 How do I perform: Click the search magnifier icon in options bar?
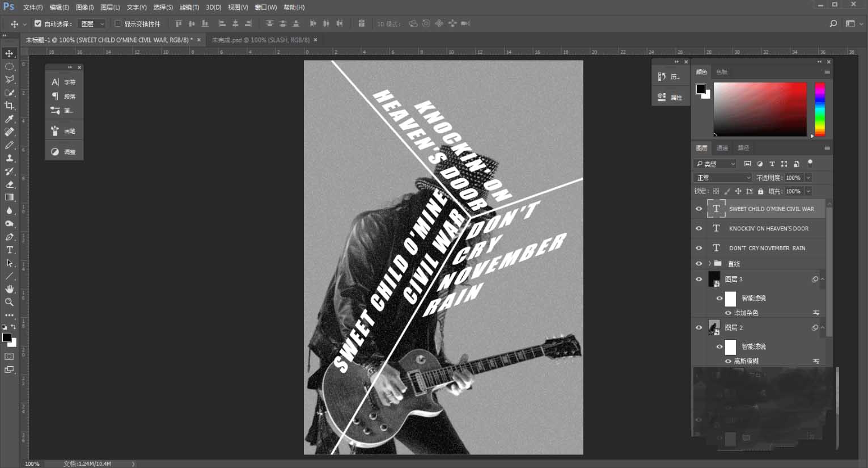[x=833, y=23]
